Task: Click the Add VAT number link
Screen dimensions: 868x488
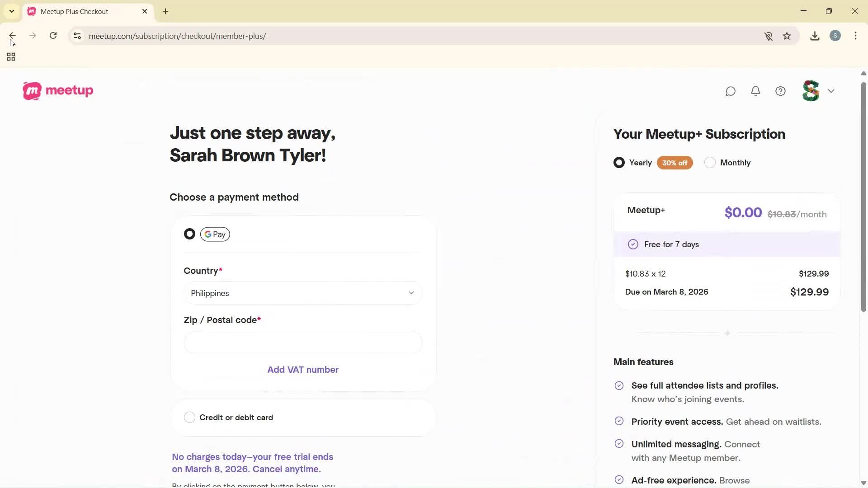Action: coord(303,370)
